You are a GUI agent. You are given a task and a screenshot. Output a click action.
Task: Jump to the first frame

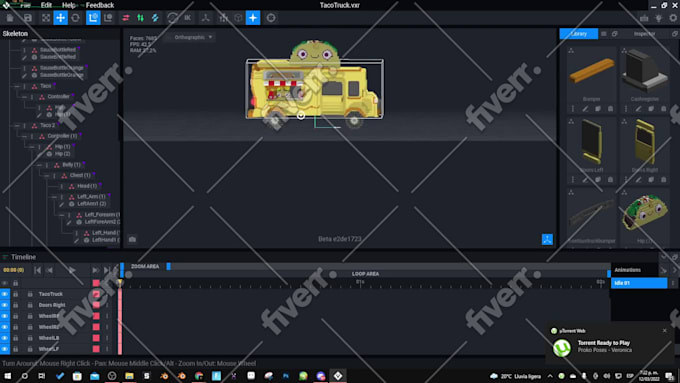38,270
